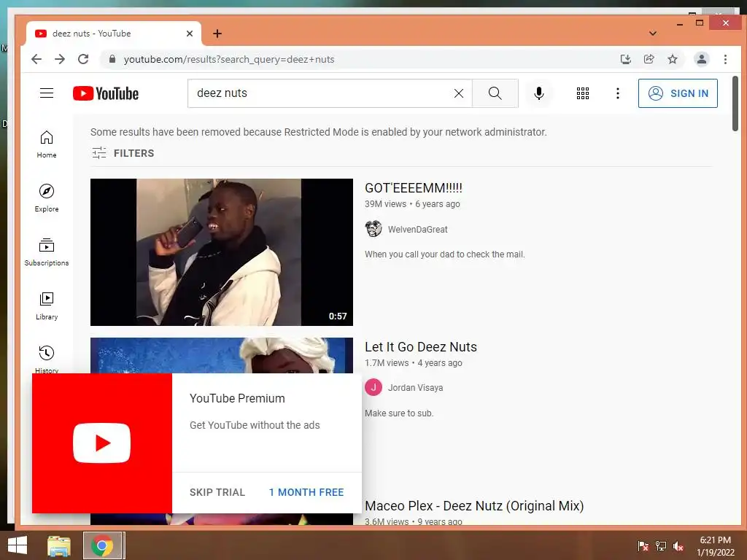Clear the search box with the X
This screenshot has height=560, width=747.
point(458,93)
